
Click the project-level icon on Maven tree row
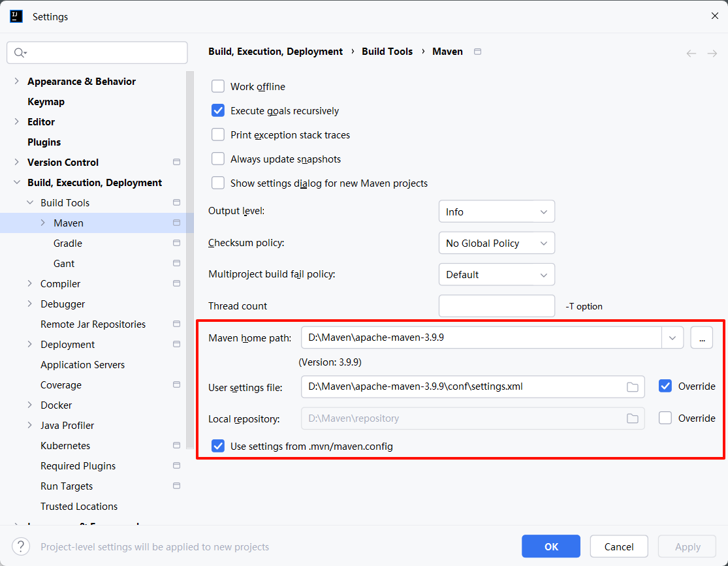(176, 223)
